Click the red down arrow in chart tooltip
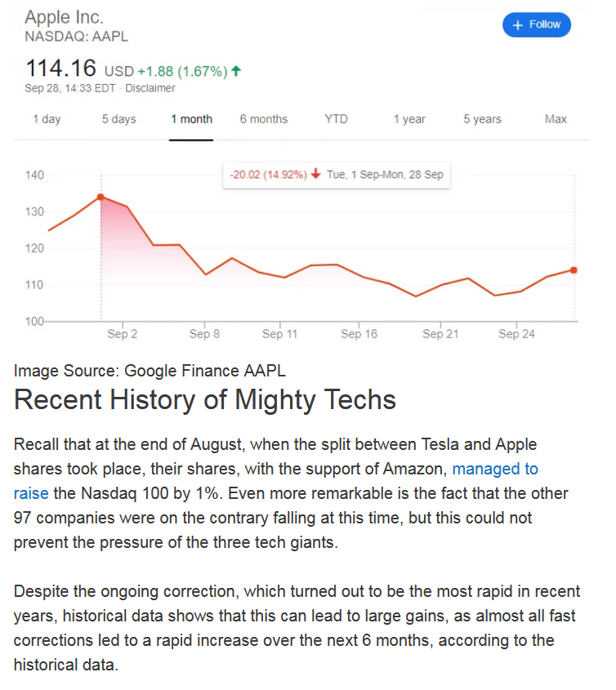The image size is (616, 690). tap(316, 174)
